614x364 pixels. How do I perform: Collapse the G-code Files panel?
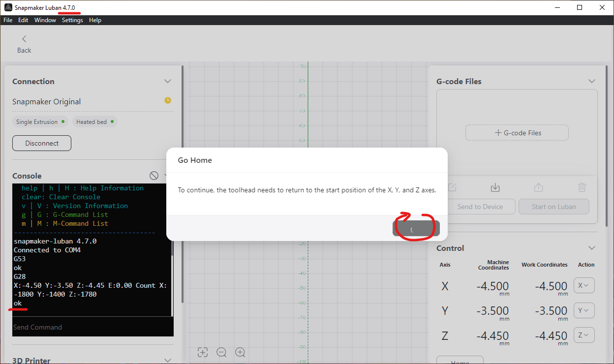[x=592, y=81]
